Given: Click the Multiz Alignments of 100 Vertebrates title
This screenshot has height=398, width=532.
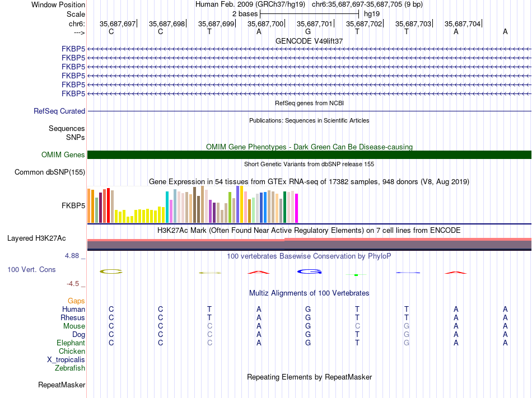Looking at the screenshot, I should coord(309,293).
